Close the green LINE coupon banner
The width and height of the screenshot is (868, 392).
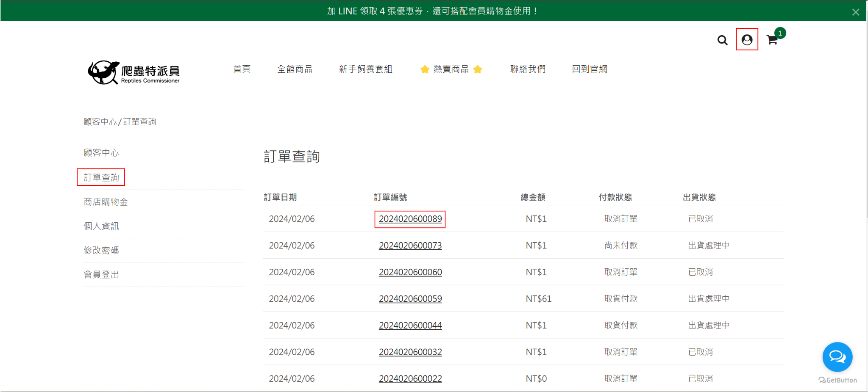point(855,12)
